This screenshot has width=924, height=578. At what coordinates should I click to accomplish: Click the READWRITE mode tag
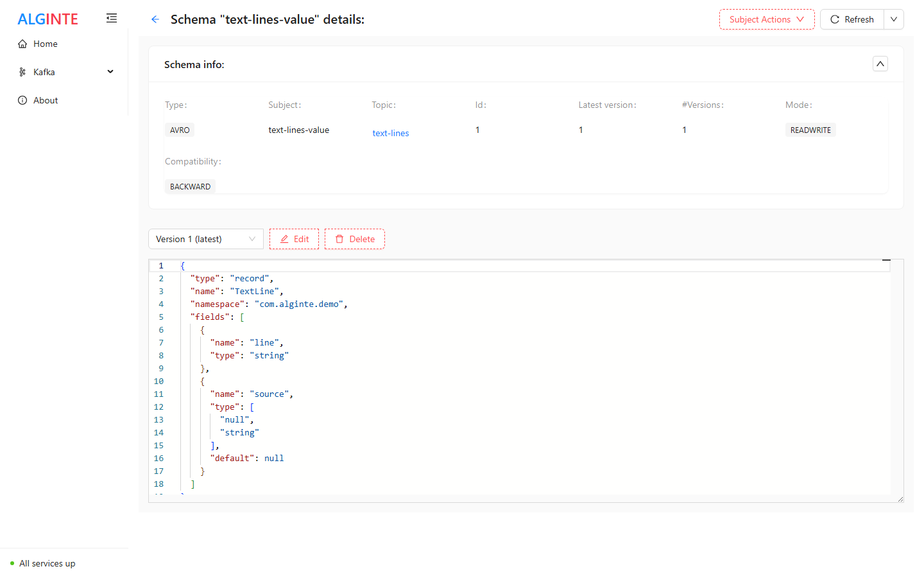(810, 130)
